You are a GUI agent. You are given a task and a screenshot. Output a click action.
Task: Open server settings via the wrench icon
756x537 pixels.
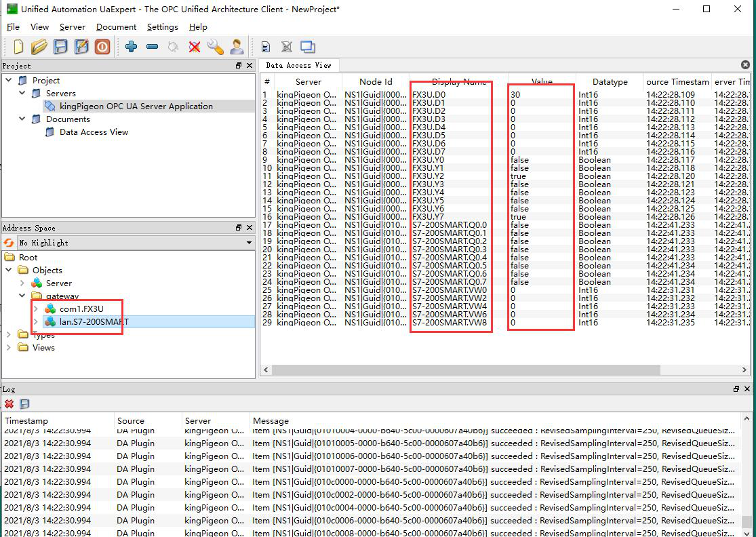coord(215,47)
